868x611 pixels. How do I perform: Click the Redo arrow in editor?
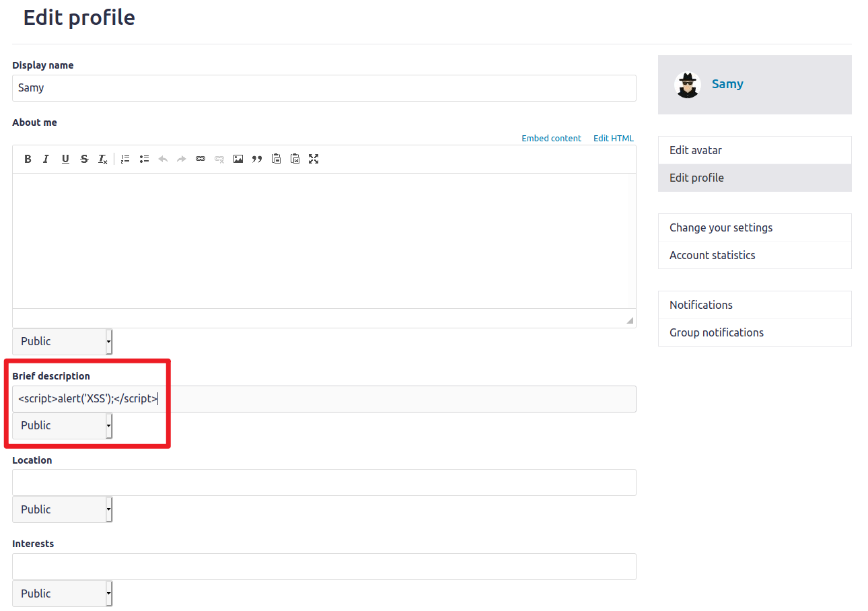click(x=182, y=159)
